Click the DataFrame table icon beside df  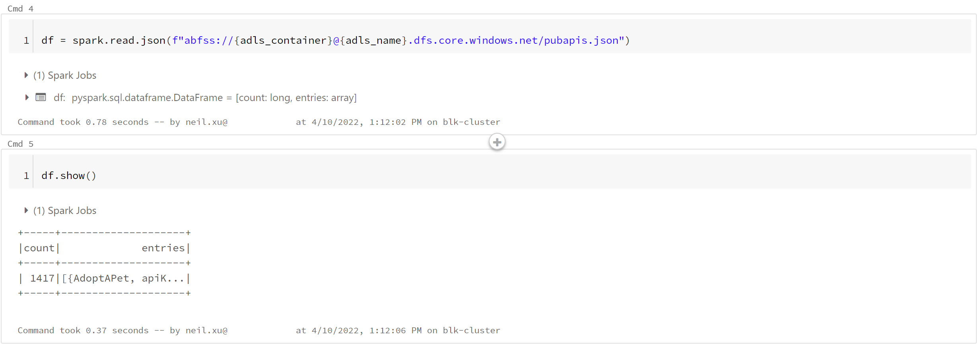point(41,97)
